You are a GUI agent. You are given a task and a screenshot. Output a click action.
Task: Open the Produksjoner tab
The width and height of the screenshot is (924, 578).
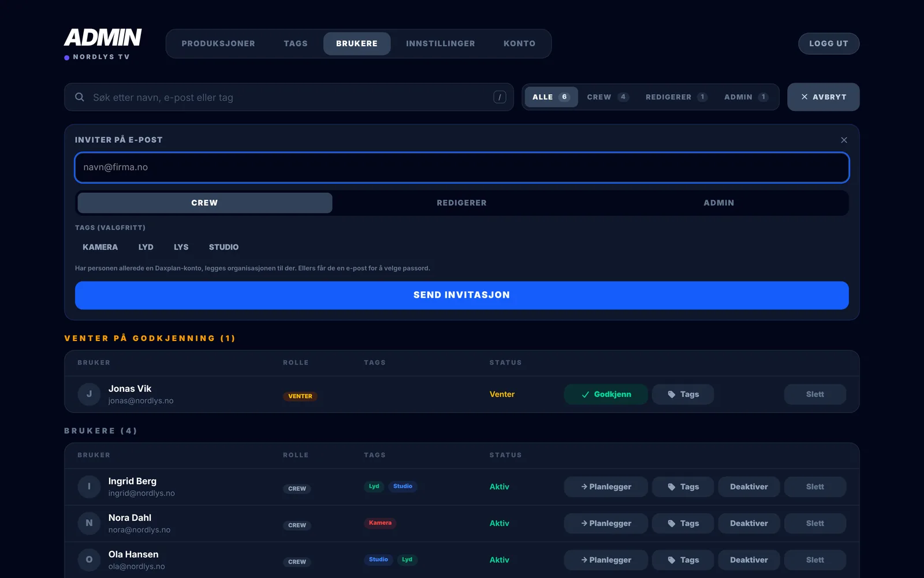[x=218, y=43]
